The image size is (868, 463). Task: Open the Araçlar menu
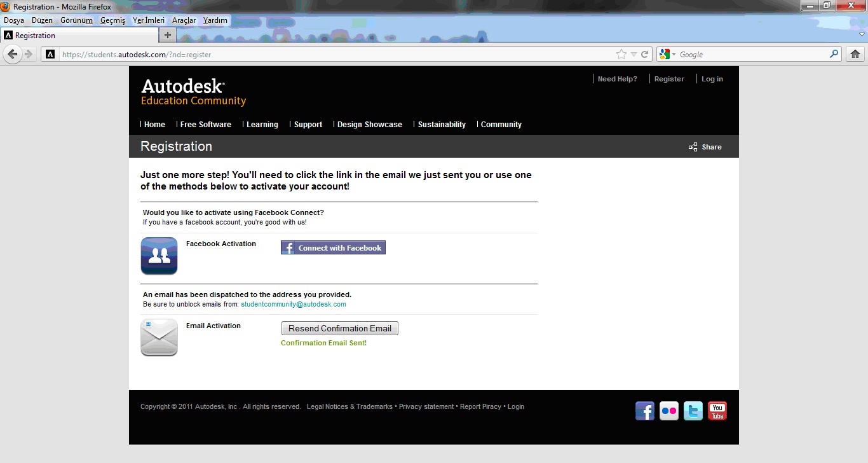click(184, 20)
